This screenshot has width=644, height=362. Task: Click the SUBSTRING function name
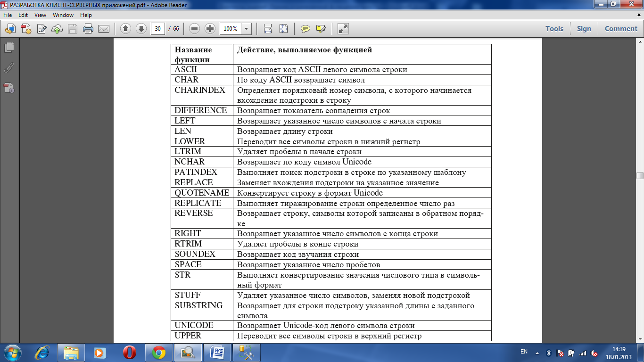click(x=198, y=305)
